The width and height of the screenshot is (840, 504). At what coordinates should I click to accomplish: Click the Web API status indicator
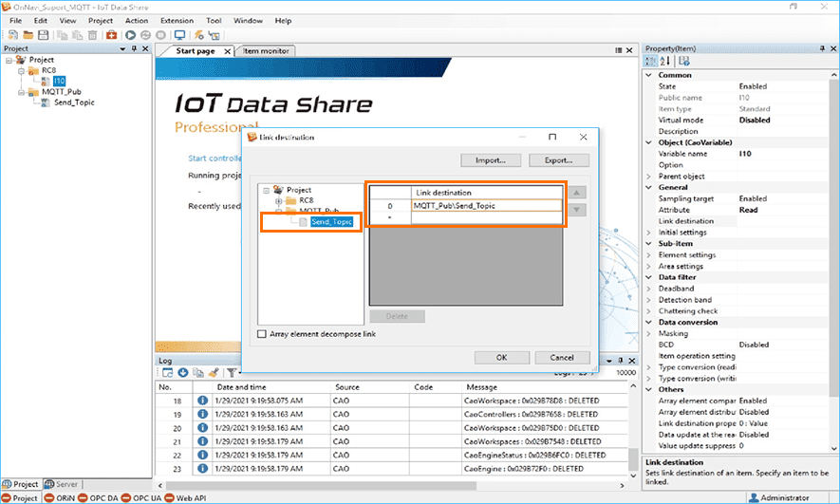185,498
